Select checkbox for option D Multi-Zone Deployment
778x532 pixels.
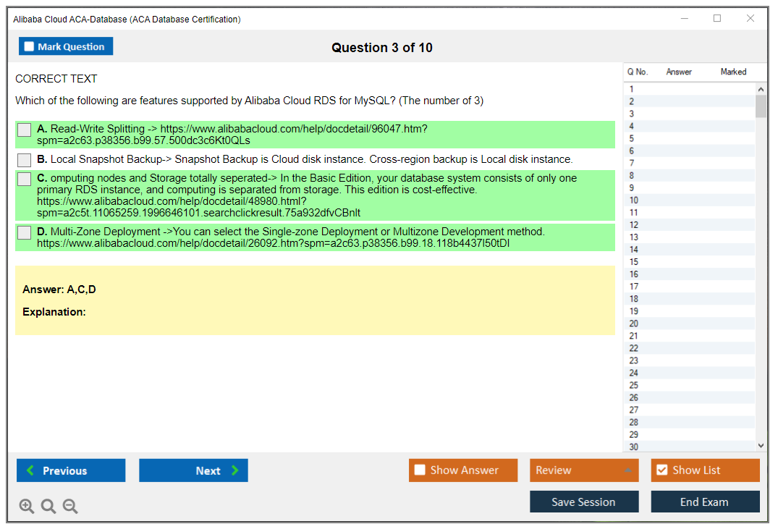click(x=24, y=232)
